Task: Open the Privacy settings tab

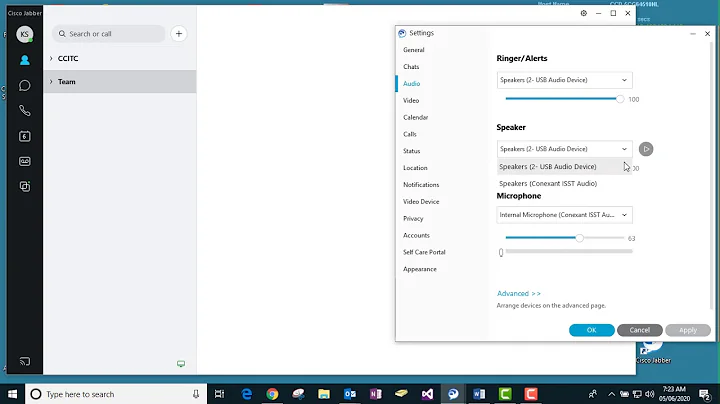Action: click(413, 219)
